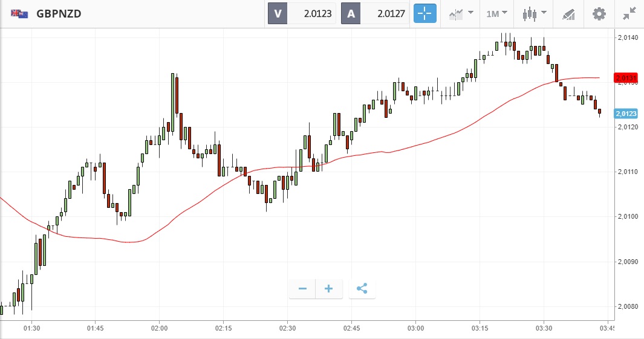This screenshot has width=644, height=339.
Task: Open the chart indicators dropdown
Action: [x=461, y=13]
